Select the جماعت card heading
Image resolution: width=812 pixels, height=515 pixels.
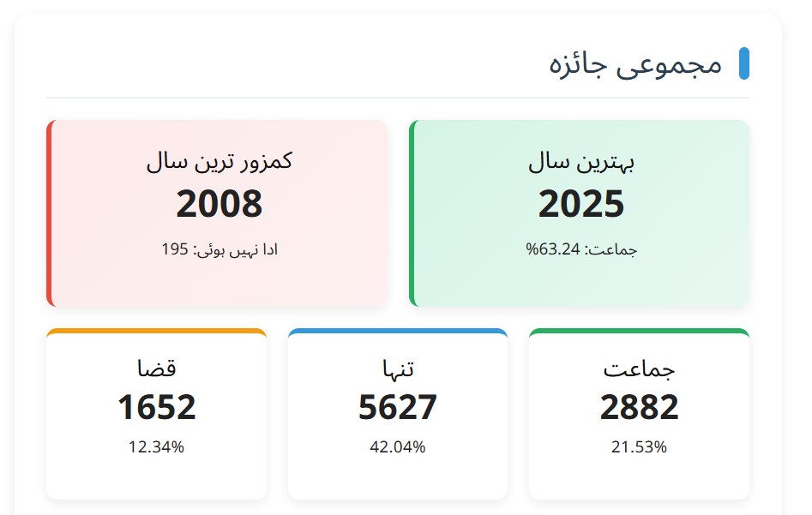[639, 368]
